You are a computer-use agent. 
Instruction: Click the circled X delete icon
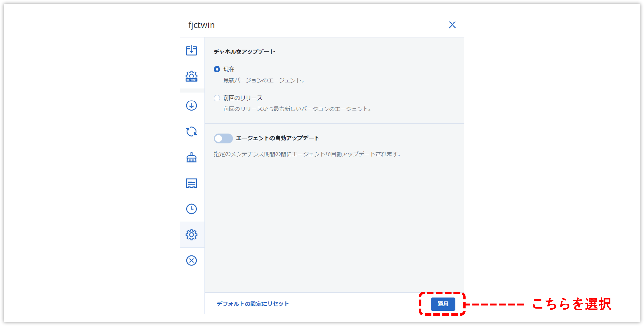pyautogui.click(x=191, y=261)
